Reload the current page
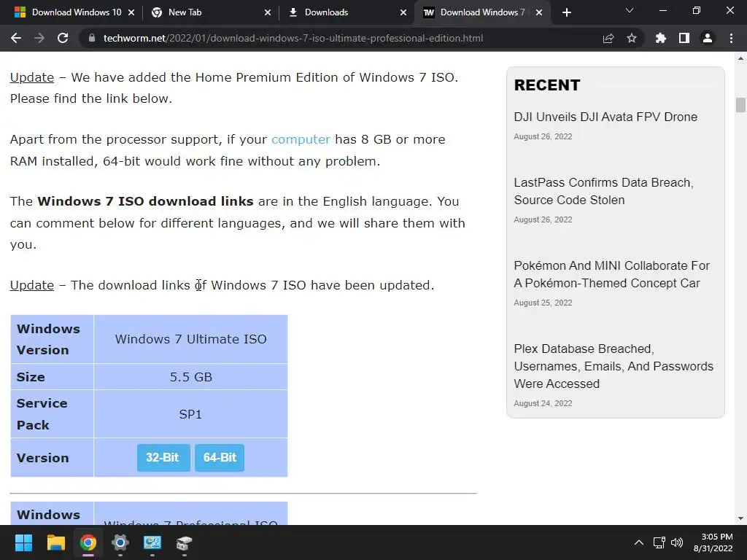Screen dimensions: 747x560 [x=63, y=38]
